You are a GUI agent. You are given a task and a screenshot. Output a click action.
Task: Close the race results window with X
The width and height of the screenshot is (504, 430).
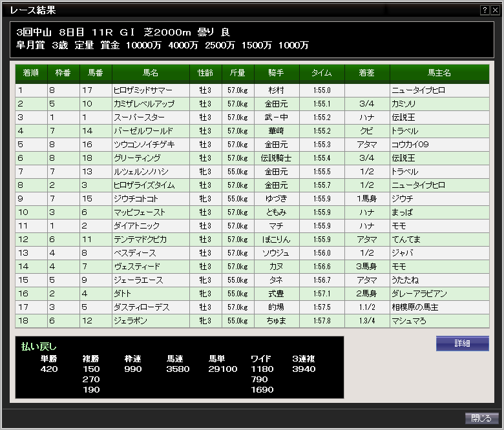click(x=495, y=10)
